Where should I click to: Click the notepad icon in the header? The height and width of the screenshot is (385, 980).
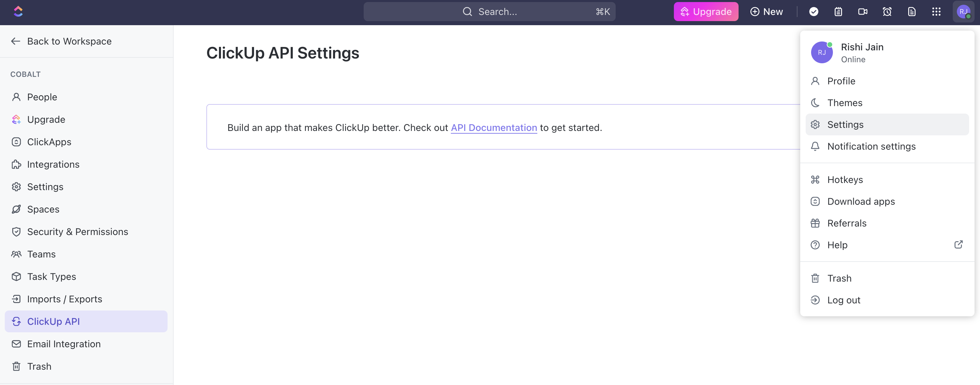click(838, 12)
